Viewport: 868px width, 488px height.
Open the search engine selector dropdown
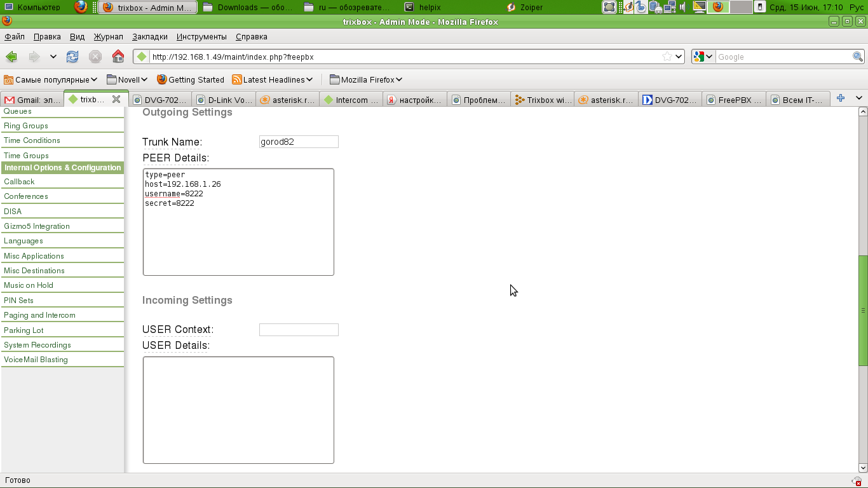(703, 57)
